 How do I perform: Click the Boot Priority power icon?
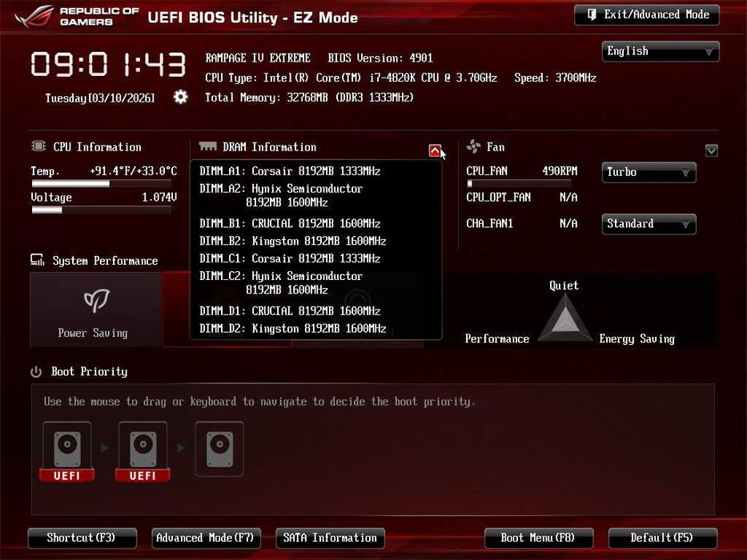pos(36,371)
